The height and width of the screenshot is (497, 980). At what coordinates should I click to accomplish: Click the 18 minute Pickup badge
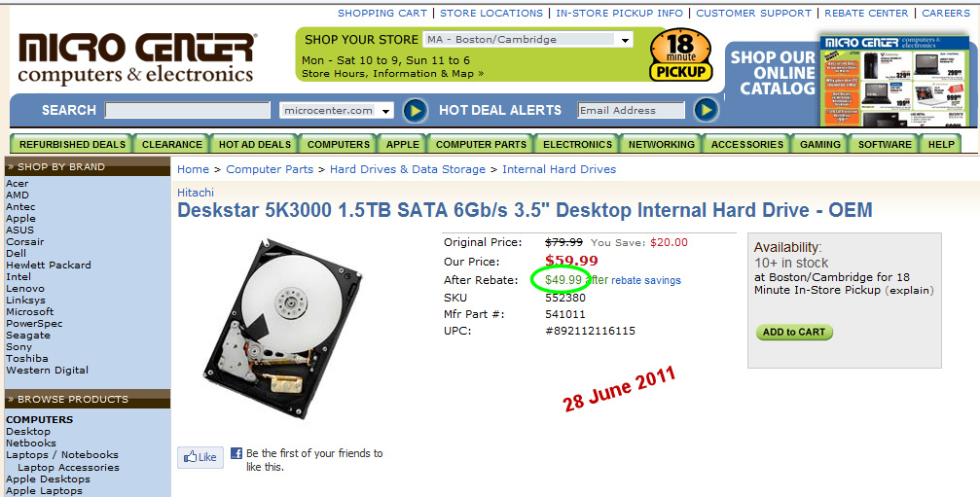point(680,54)
